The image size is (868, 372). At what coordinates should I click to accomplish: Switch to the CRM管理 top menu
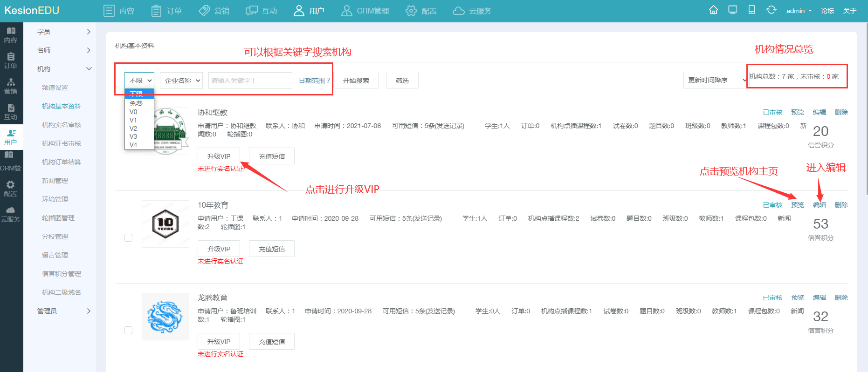365,11
